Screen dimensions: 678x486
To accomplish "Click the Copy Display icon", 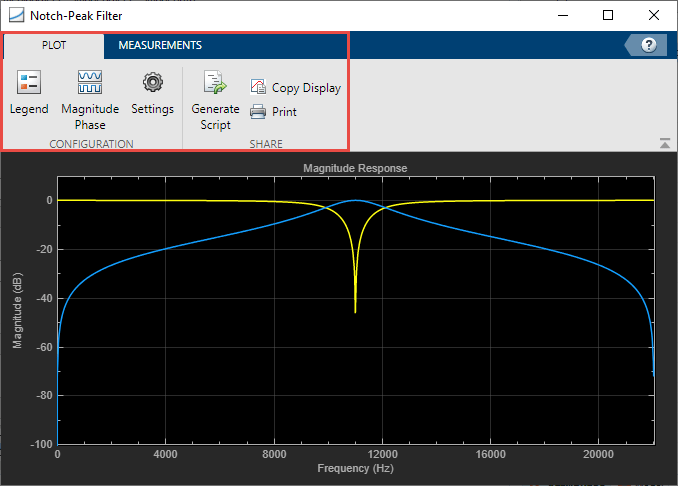I will (x=258, y=87).
